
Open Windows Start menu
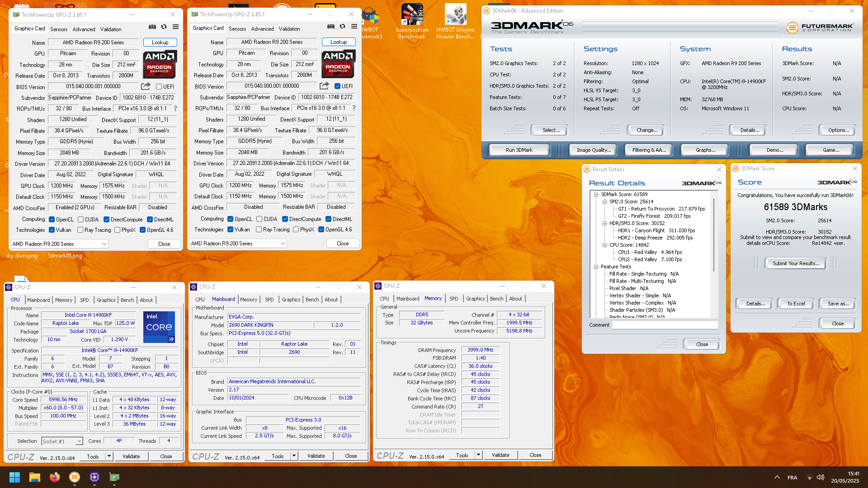pos(14,477)
